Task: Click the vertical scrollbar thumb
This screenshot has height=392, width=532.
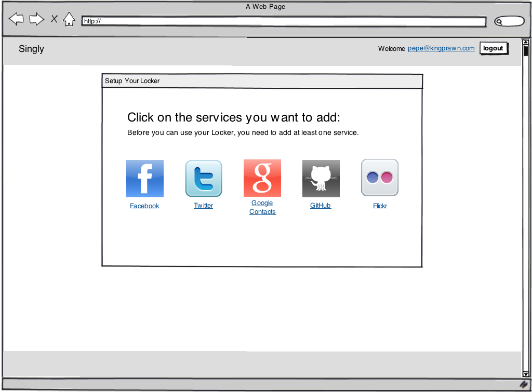Action: pos(526,51)
